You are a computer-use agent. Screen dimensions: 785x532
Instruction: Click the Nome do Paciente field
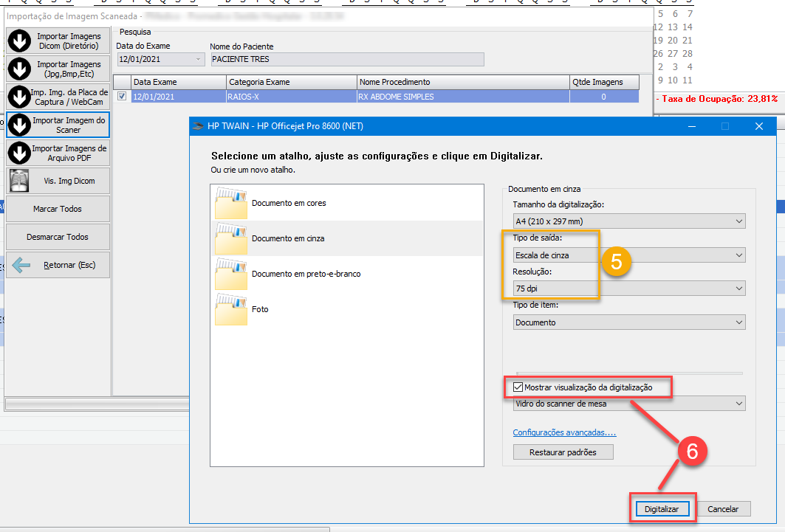(x=347, y=60)
